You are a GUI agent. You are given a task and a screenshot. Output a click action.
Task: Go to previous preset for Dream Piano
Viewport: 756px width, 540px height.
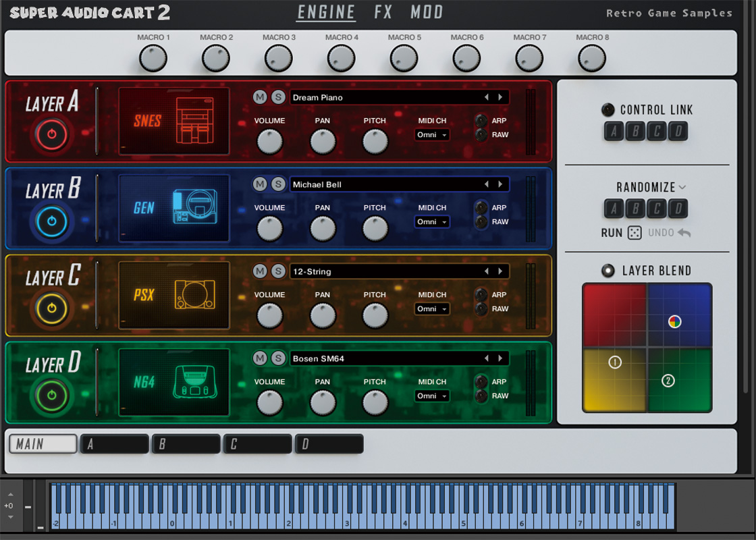point(487,97)
